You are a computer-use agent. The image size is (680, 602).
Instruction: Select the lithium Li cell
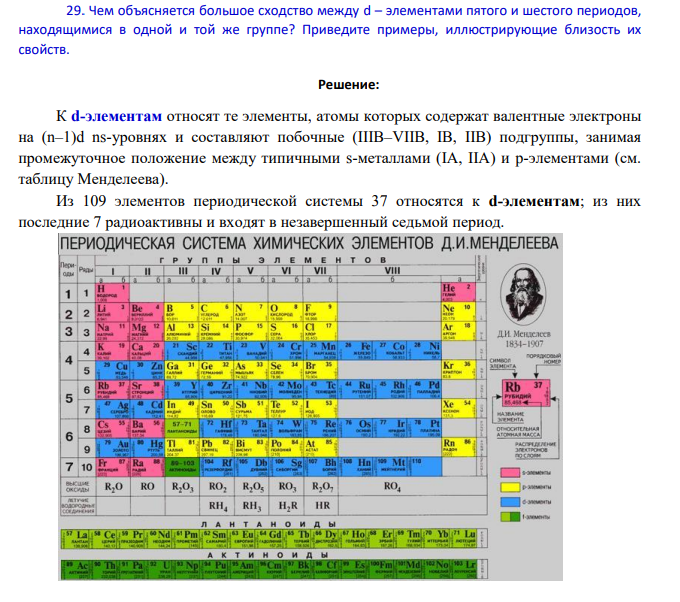112,312
